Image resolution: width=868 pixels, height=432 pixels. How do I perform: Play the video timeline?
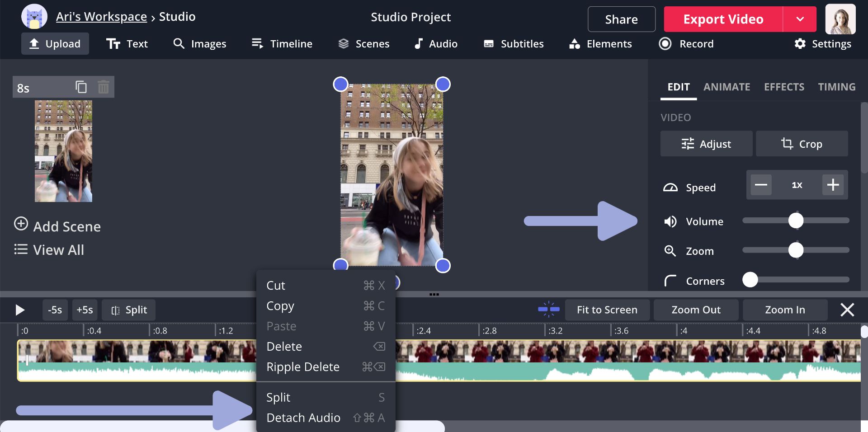(19, 310)
